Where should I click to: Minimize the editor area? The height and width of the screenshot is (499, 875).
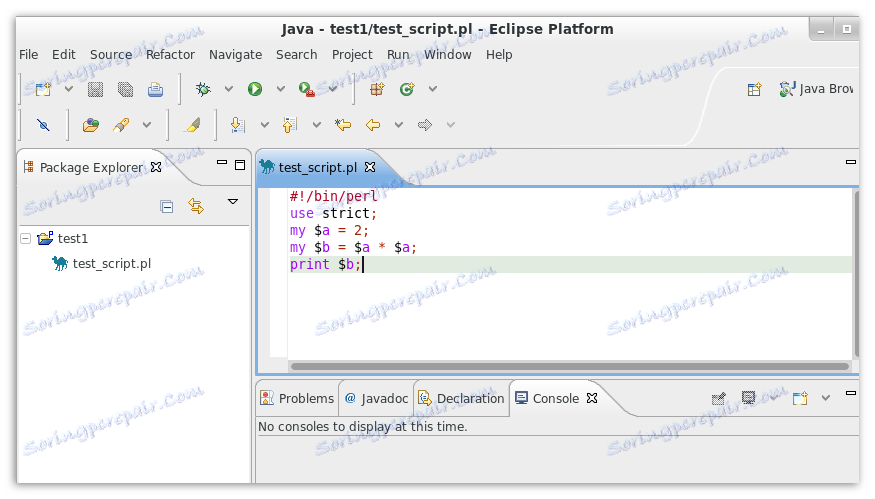click(x=850, y=162)
